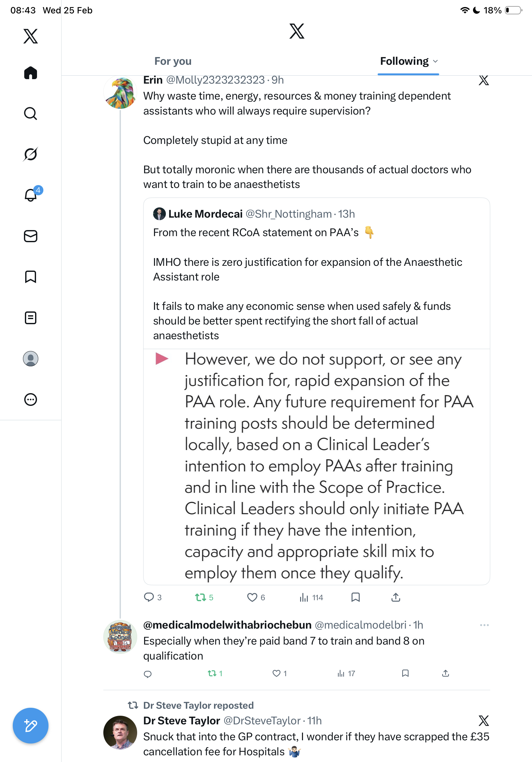Switch to the For you tab

[x=173, y=61]
